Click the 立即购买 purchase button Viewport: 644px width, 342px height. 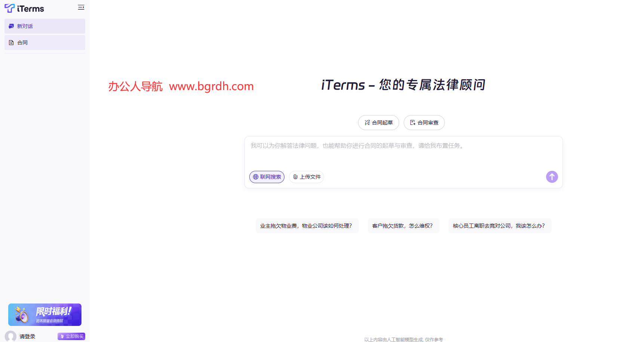71,336
